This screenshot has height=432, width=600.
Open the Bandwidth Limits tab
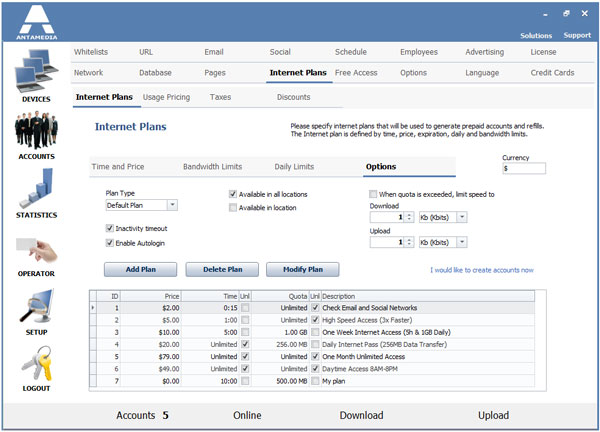(x=212, y=167)
